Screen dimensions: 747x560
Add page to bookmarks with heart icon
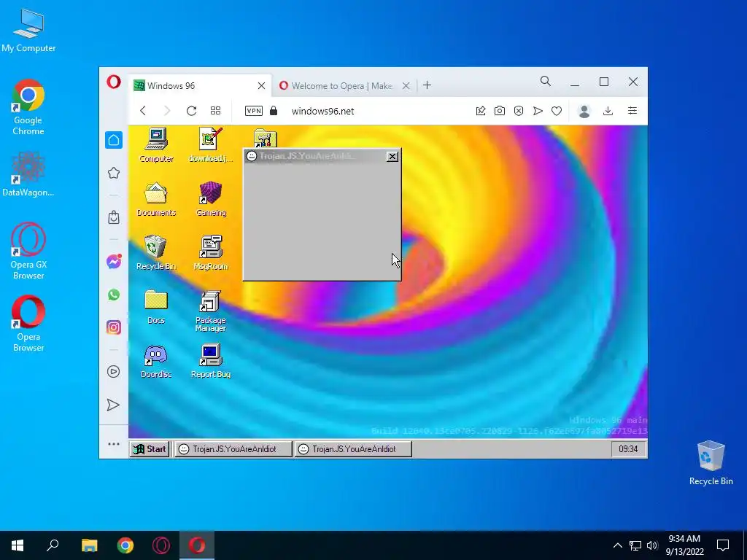(x=557, y=111)
